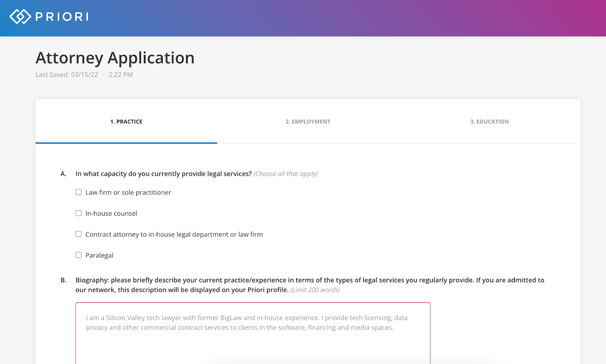
Task: Switch to the Employment tab
Action: tap(308, 121)
